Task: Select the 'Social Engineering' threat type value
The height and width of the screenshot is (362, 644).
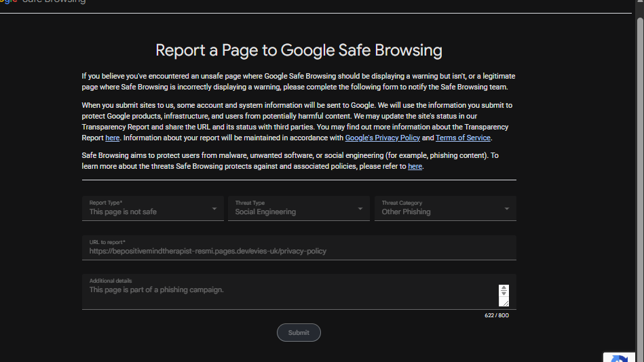Action: 265,212
